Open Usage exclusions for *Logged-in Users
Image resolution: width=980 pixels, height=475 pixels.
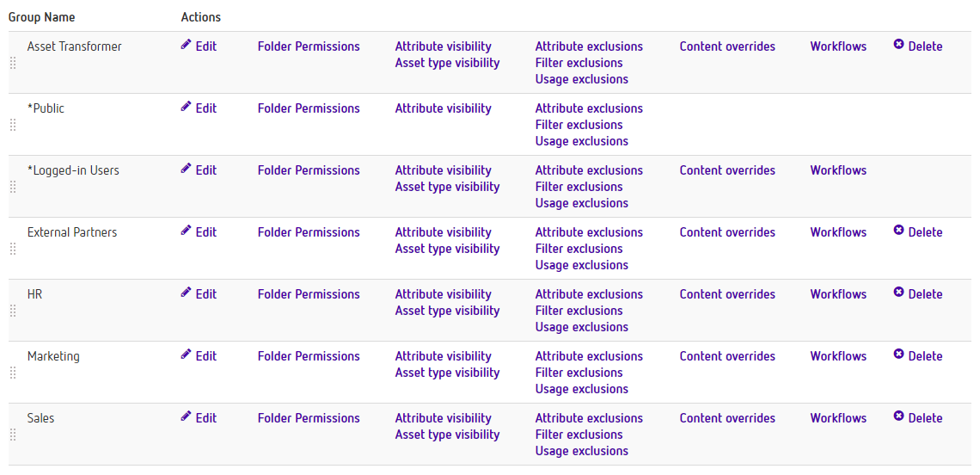(x=582, y=203)
